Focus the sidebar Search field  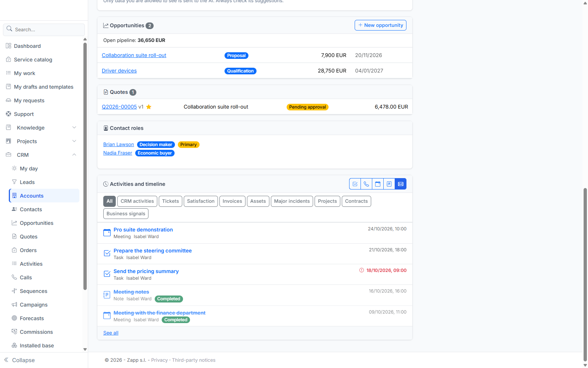point(44,29)
